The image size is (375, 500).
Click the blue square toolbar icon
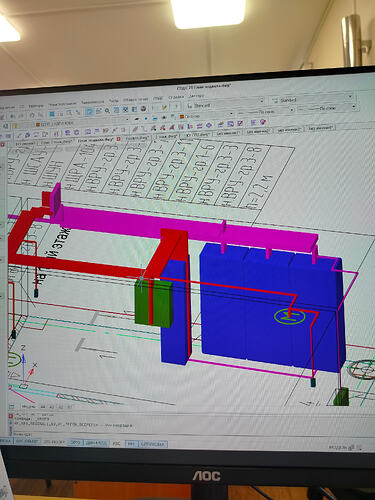[52, 114]
